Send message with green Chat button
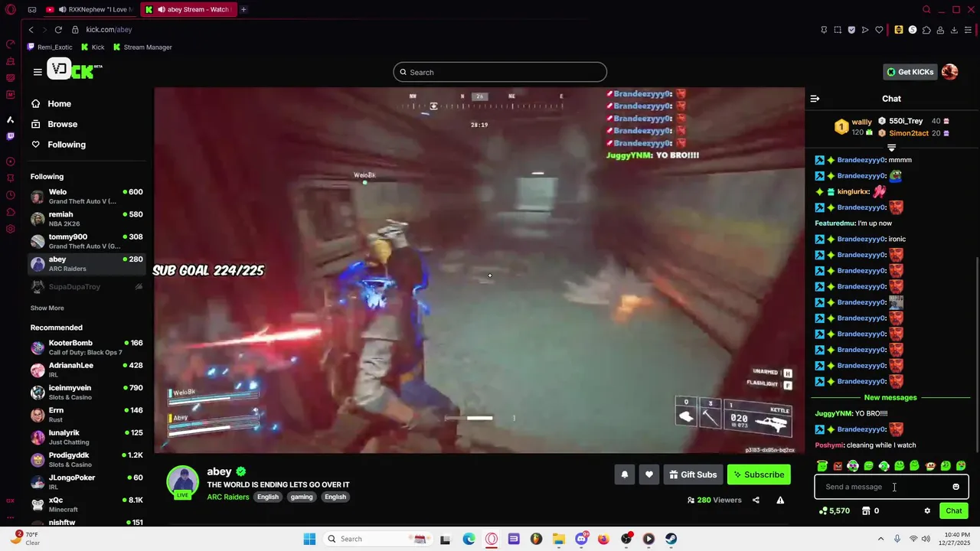The width and height of the screenshot is (980, 551). coord(954,510)
